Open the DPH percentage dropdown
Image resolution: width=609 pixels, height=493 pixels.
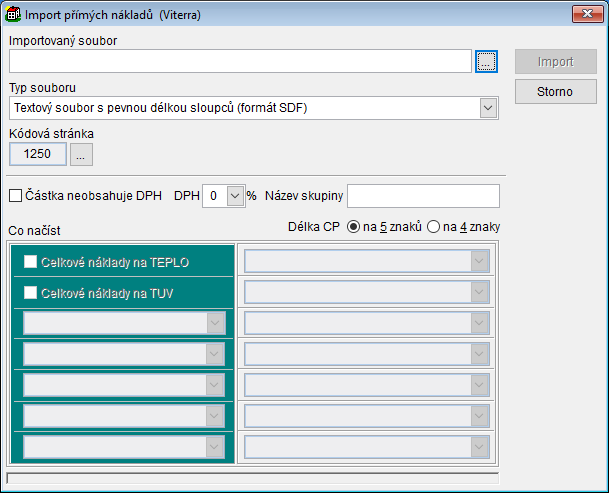(x=235, y=196)
